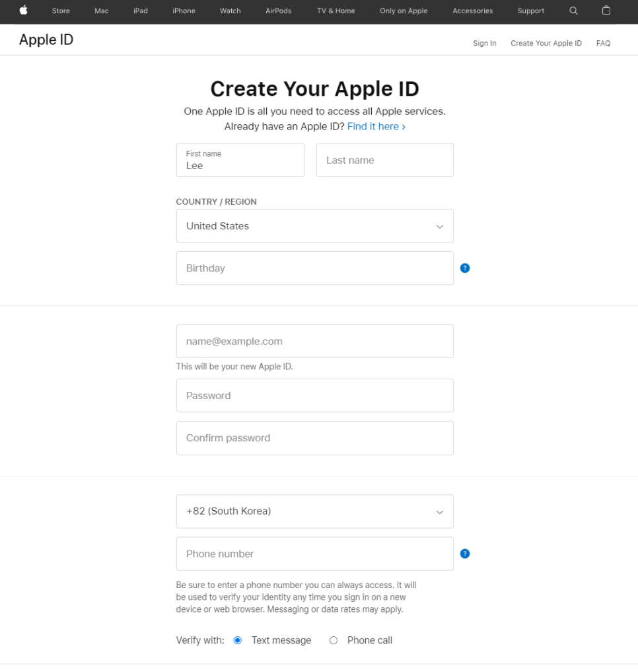
Task: Open the Mac menu in navigation bar
Action: point(102,11)
